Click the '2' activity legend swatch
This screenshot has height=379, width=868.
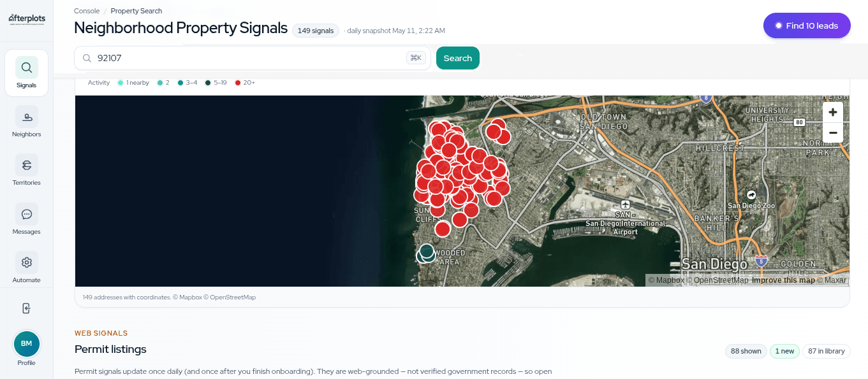pyautogui.click(x=160, y=83)
